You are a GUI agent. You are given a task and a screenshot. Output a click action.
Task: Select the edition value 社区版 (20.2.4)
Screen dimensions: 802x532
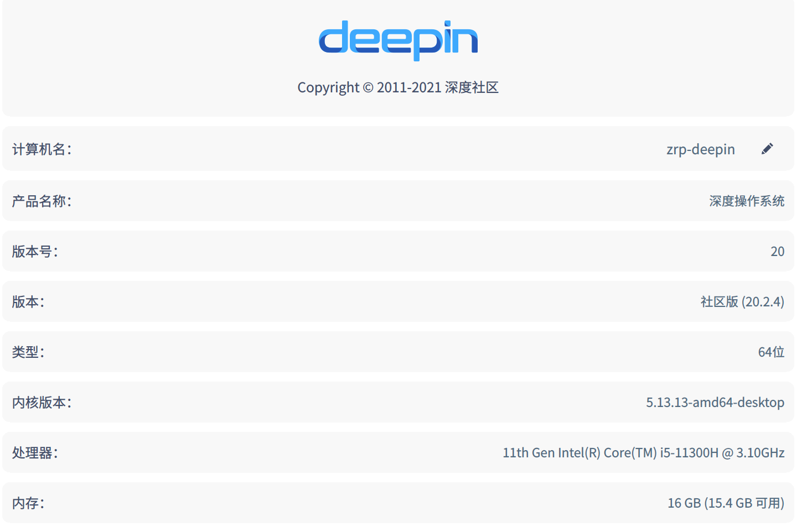[x=742, y=301]
